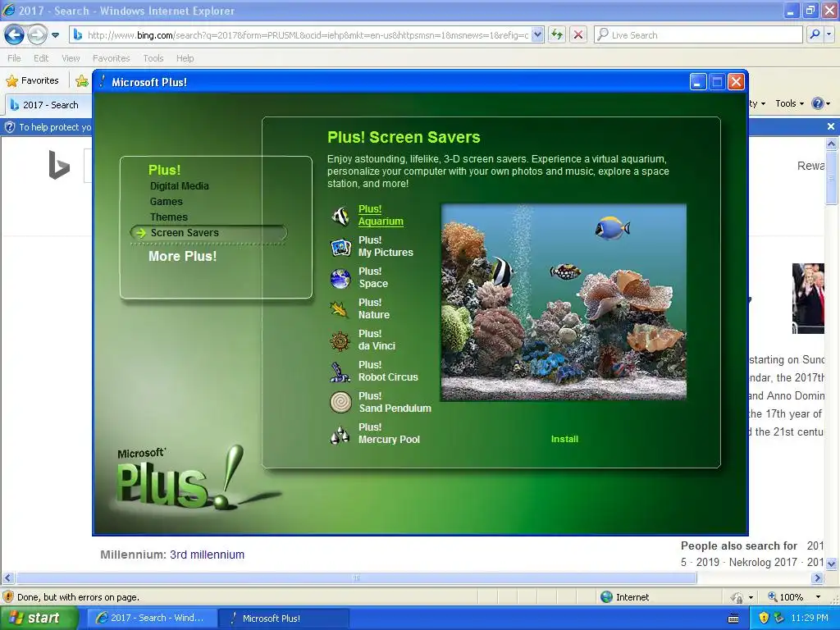
Task: Click the Refresh icon beside address bar
Action: click(557, 34)
